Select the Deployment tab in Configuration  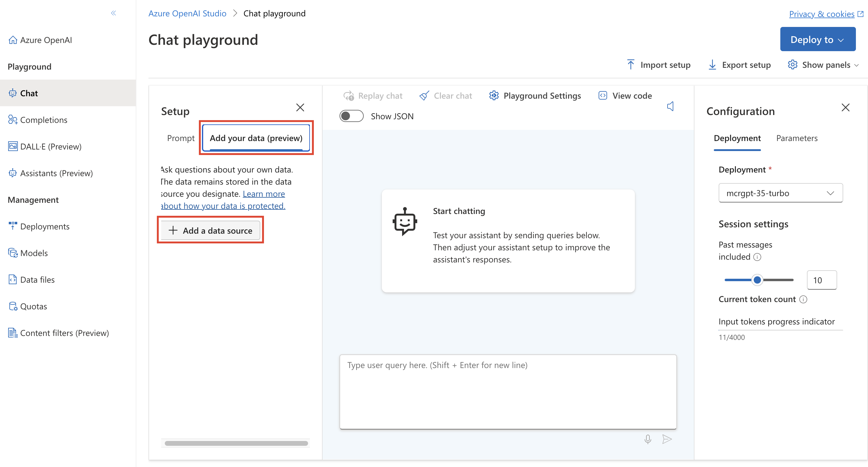[737, 138]
